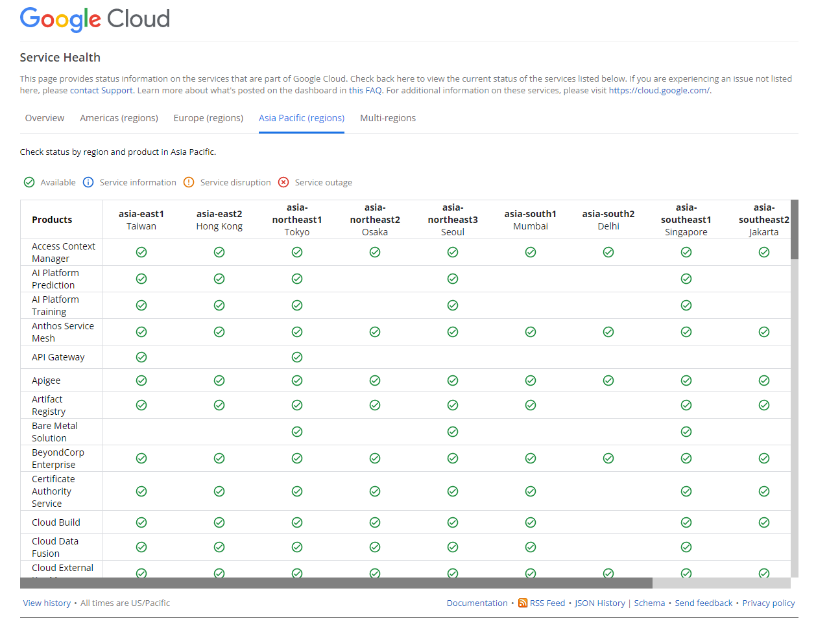Open the JSON History link

point(600,603)
